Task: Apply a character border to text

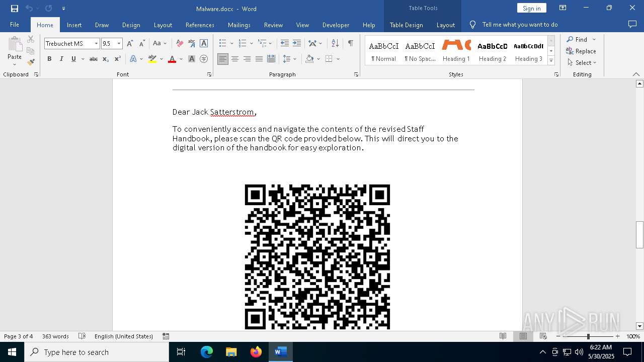Action: [x=203, y=44]
